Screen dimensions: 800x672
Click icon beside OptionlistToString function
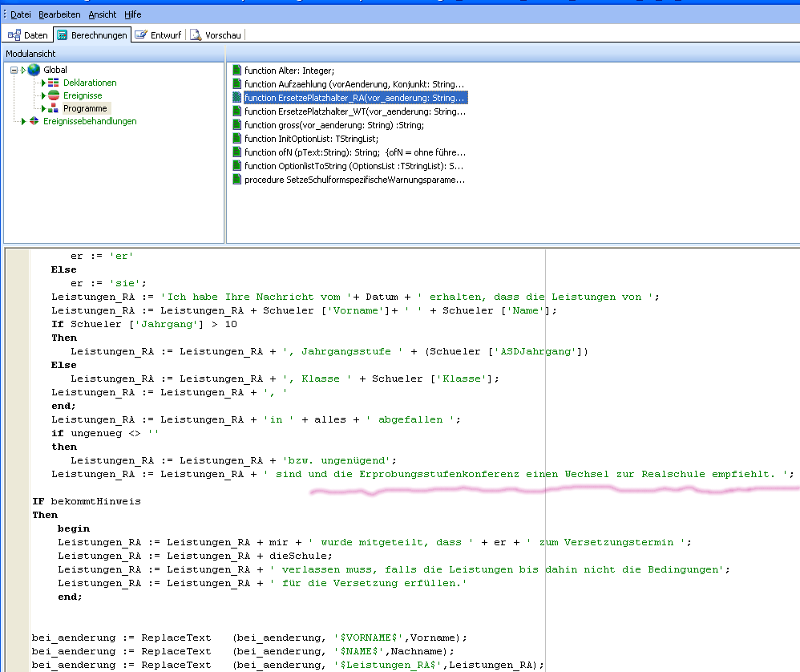pyautogui.click(x=236, y=165)
